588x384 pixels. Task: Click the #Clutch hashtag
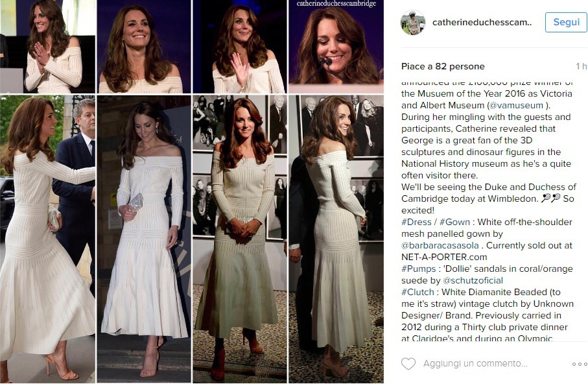click(x=417, y=293)
